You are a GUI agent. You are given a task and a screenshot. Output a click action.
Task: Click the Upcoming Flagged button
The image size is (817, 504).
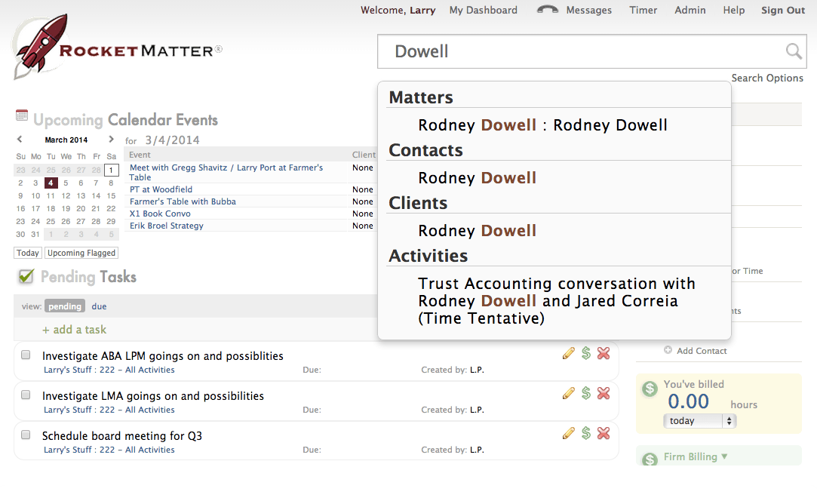point(81,253)
